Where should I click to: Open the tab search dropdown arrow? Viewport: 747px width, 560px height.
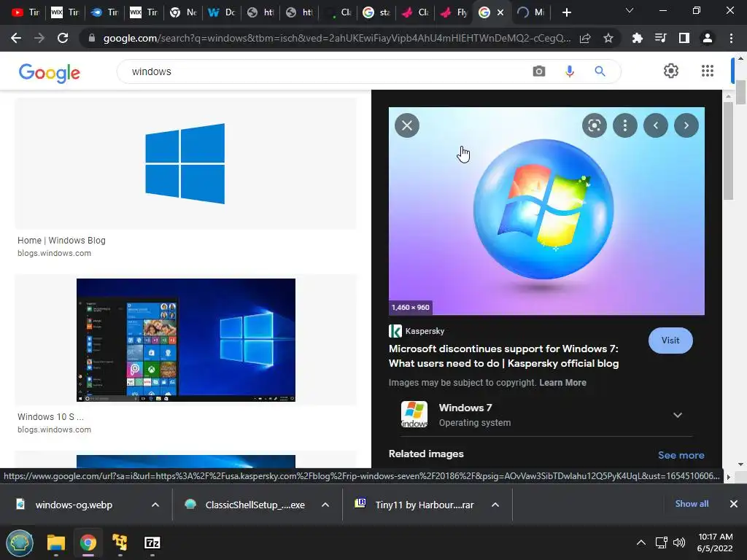pos(630,10)
